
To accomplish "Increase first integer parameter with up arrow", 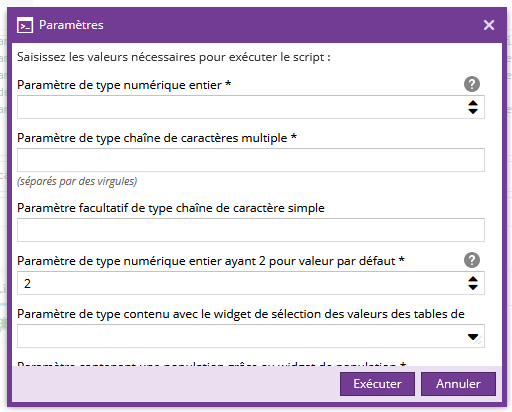I will point(473,103).
